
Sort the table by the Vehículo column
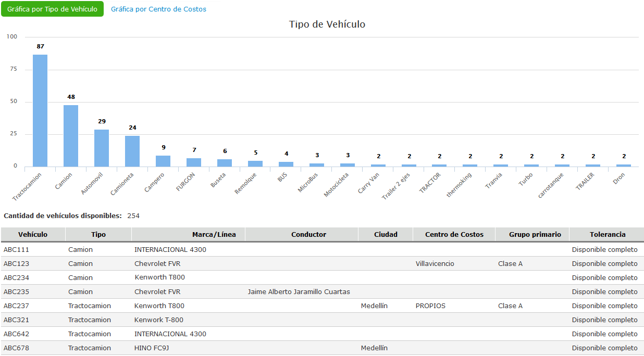pos(32,234)
